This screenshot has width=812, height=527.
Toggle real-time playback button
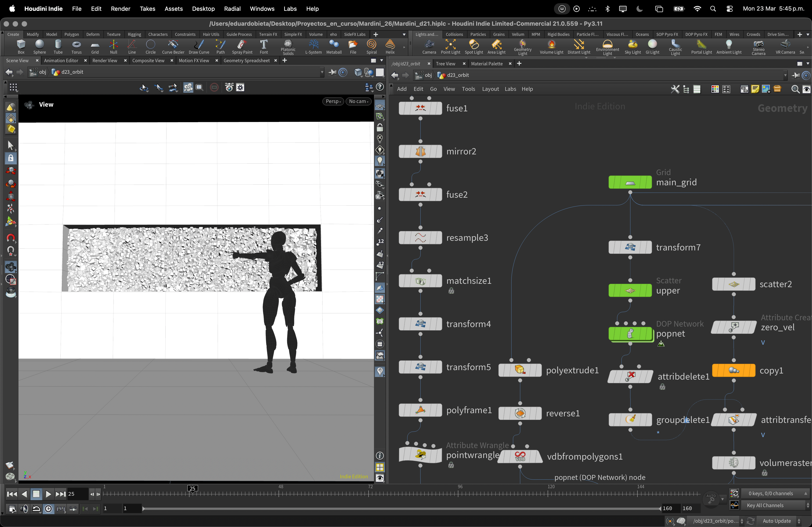[48, 509]
